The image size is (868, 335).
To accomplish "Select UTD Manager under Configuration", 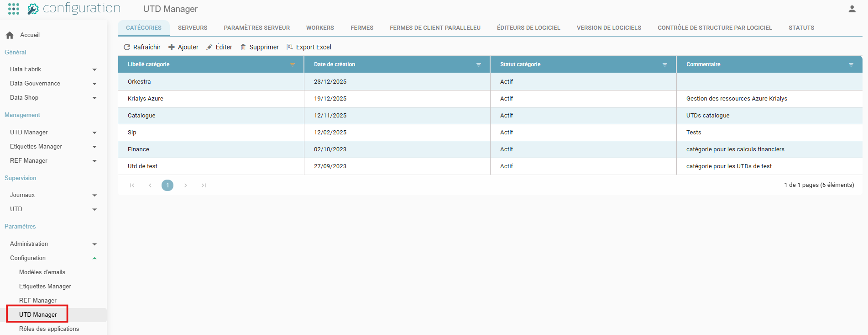I will point(38,315).
